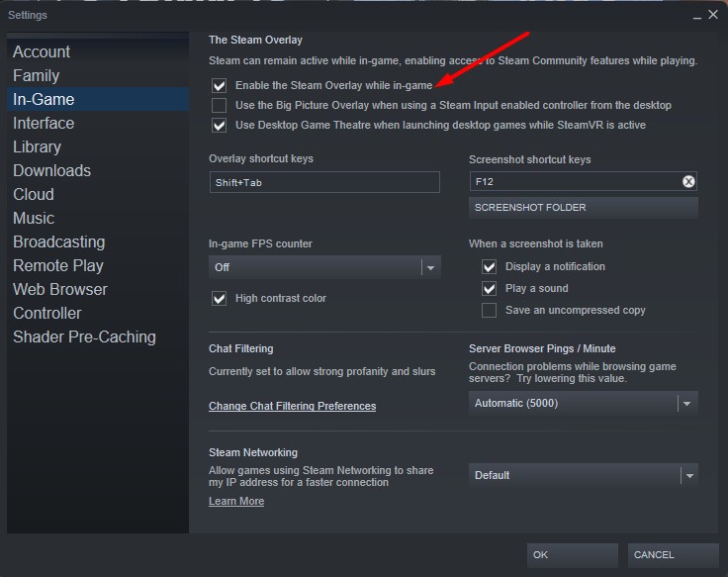
Task: Click the Overlay shortcut keys field
Action: tap(324, 182)
